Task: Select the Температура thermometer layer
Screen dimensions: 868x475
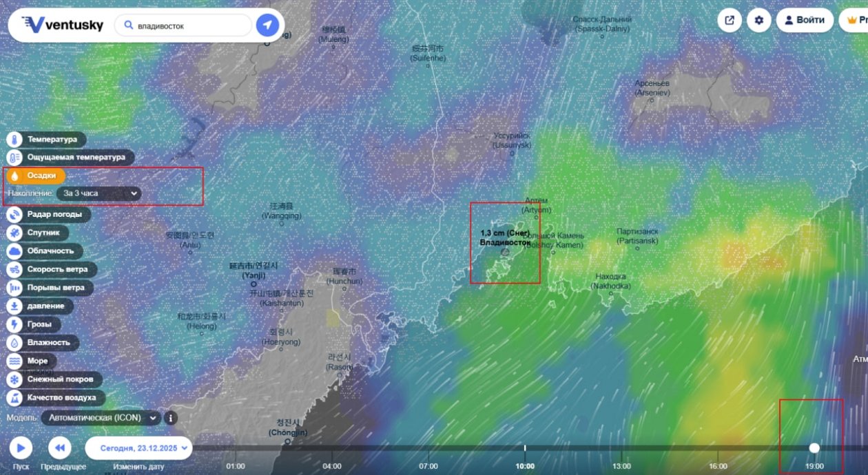Action: (x=46, y=139)
